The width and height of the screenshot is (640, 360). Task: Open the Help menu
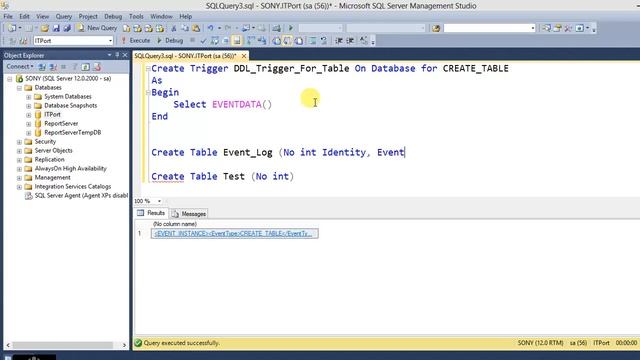[x=186, y=17]
